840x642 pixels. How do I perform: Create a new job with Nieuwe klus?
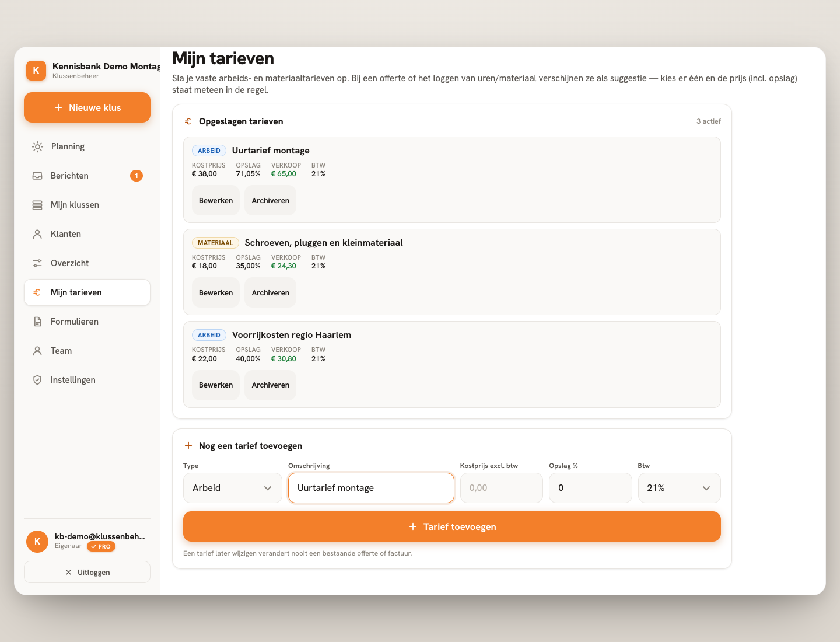[87, 107]
